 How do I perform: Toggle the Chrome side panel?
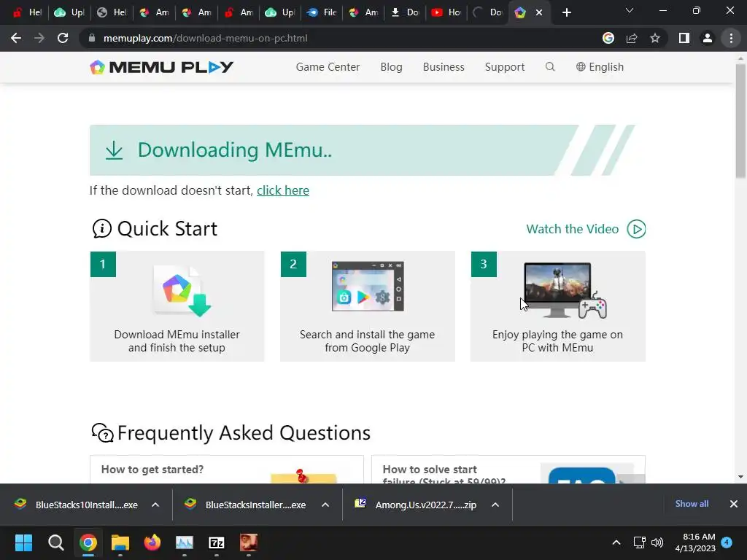[684, 38]
